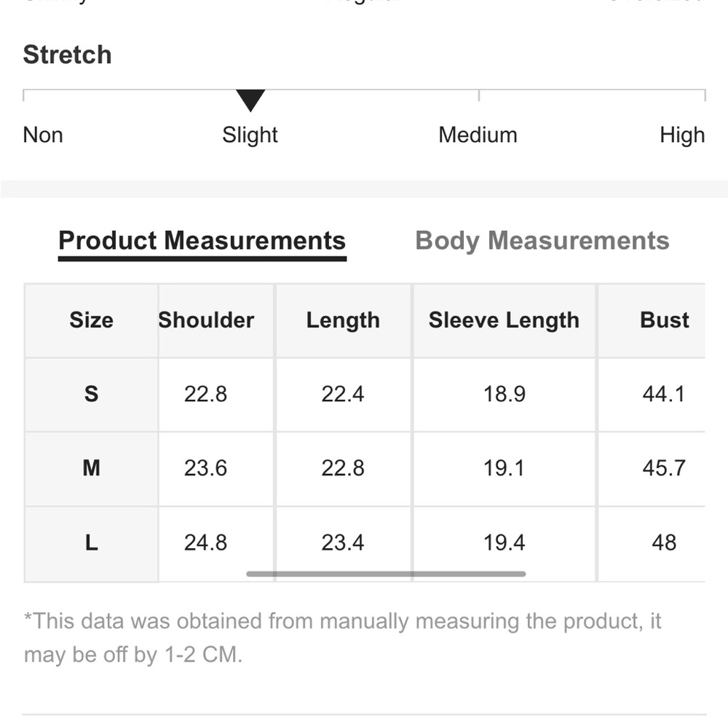Click the Shoulder column header
Screen dimensions: 728x728
[206, 320]
